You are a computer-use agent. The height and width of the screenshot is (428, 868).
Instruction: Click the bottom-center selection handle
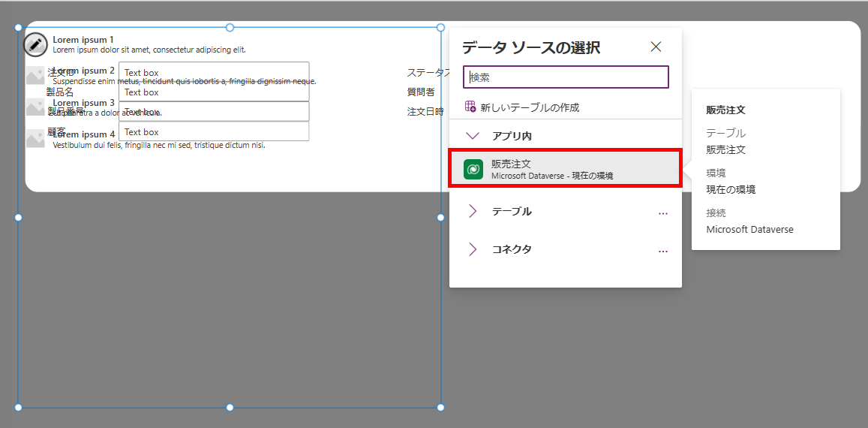click(x=230, y=408)
